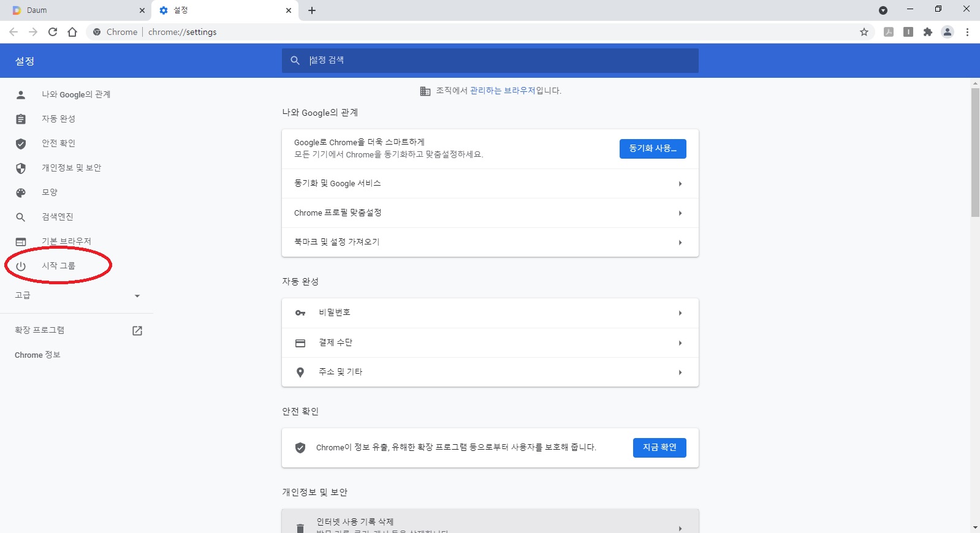Open 동기화 및 Google 서비스 row arrow
Image resolution: width=980 pixels, height=533 pixels.
[680, 184]
